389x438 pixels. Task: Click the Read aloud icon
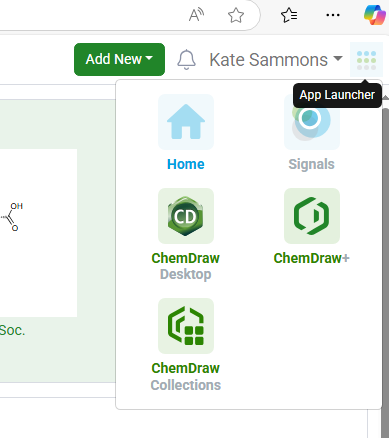pos(196,15)
